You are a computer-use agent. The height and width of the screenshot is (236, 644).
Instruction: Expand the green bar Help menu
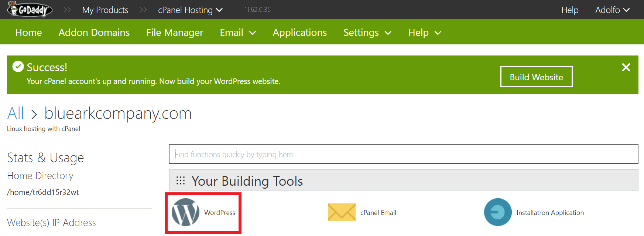425,33
